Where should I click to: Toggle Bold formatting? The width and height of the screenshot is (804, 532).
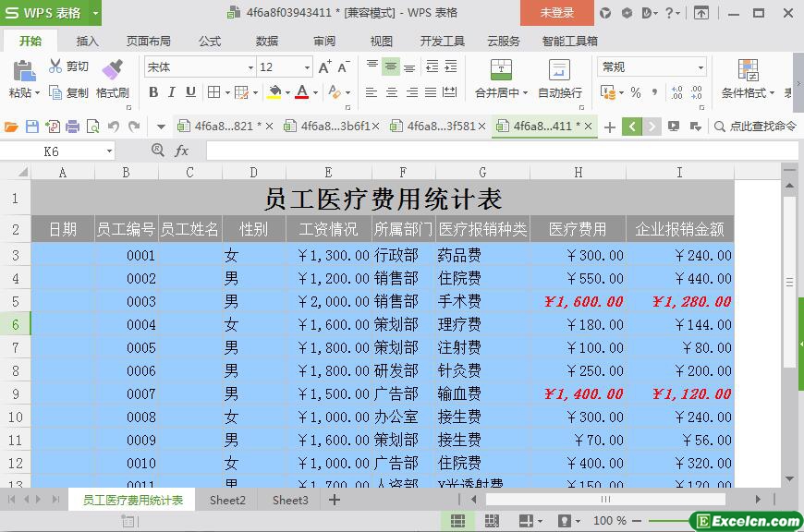pyautogui.click(x=153, y=92)
